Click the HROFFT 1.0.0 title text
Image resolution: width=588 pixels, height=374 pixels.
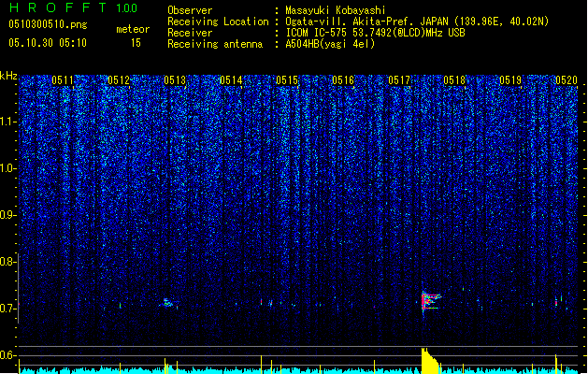[73, 7]
